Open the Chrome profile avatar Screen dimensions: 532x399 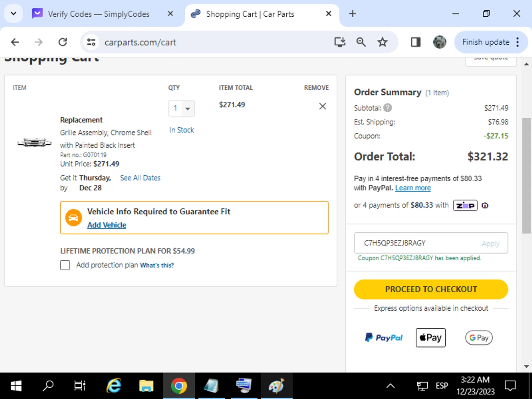439,42
